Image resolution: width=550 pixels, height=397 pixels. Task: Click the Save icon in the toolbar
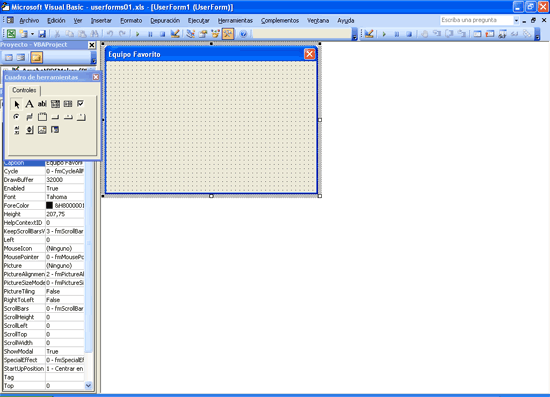42,34
